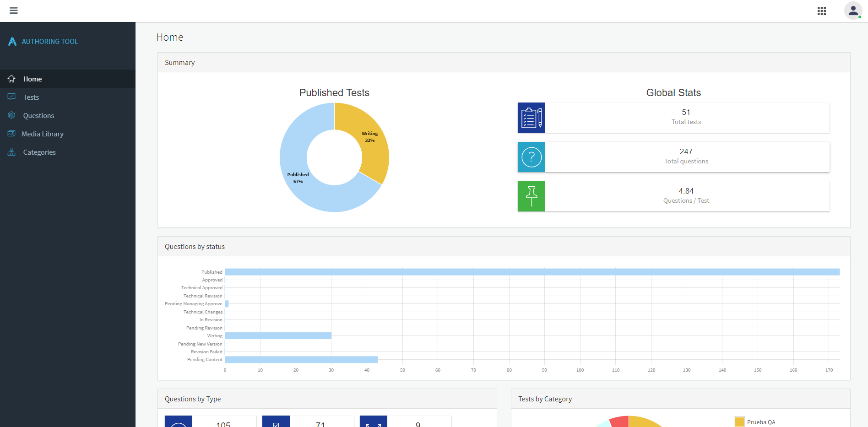868x427 pixels.
Task: Click the Authoring Tool logo icon
Action: click(12, 41)
